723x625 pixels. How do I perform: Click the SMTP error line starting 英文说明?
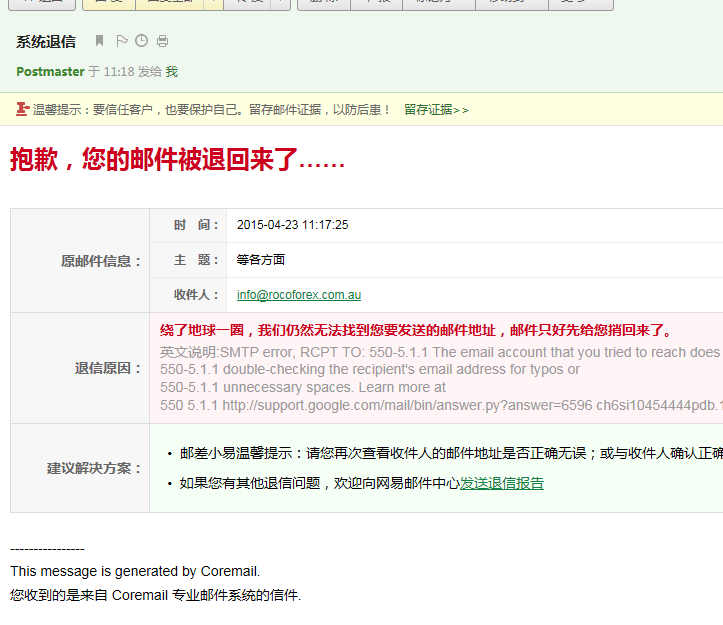pyautogui.click(x=441, y=352)
